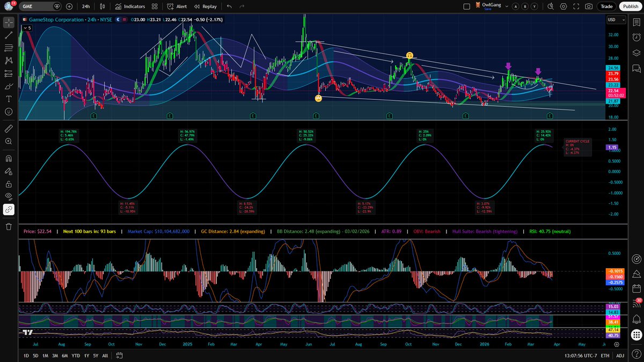
Task: Create a new Alert
Action: [177, 6]
